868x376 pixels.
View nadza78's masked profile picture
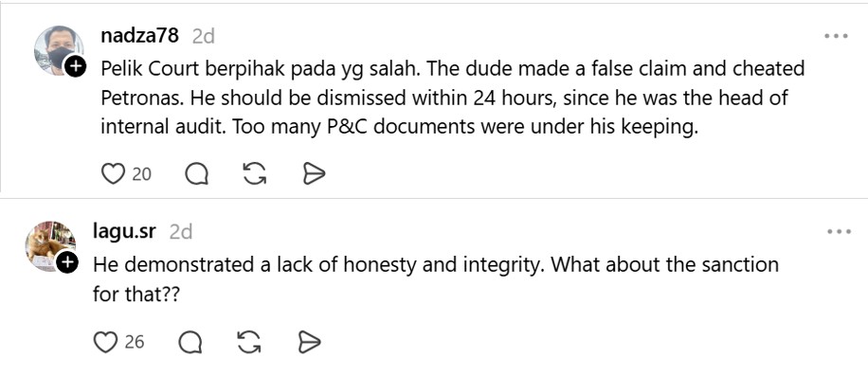(59, 50)
